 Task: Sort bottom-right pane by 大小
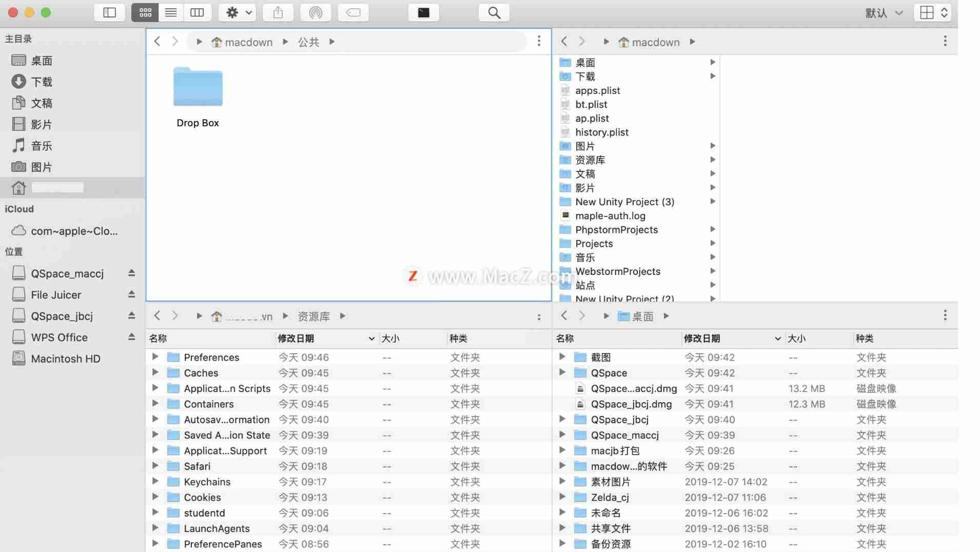click(x=819, y=339)
